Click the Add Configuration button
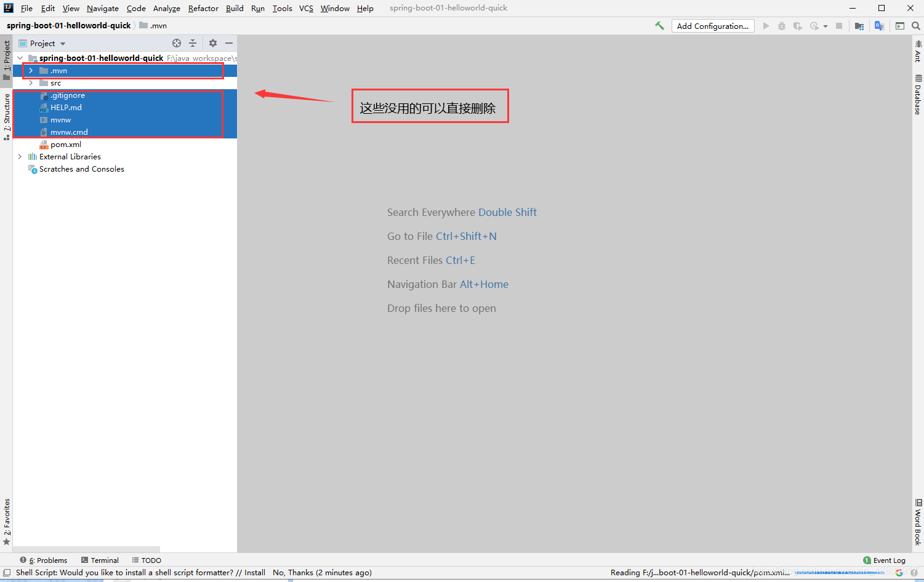924x582 pixels. [x=713, y=26]
